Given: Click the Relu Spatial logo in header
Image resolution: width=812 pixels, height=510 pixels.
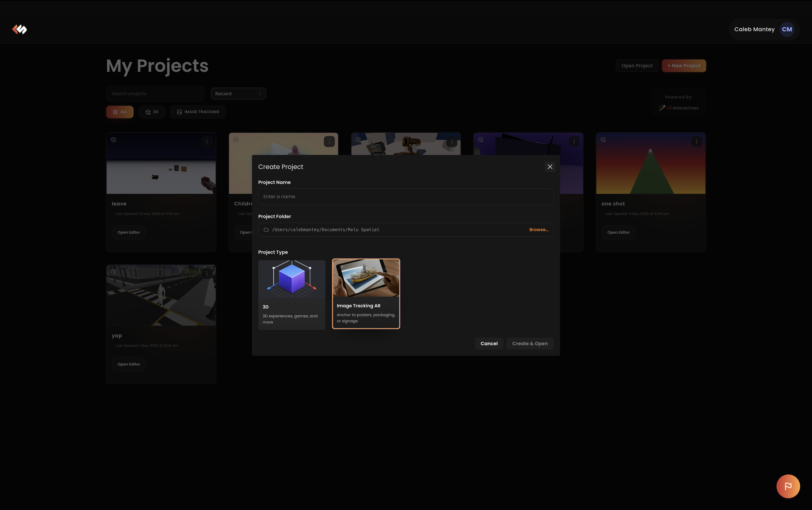Looking at the screenshot, I should [20, 29].
